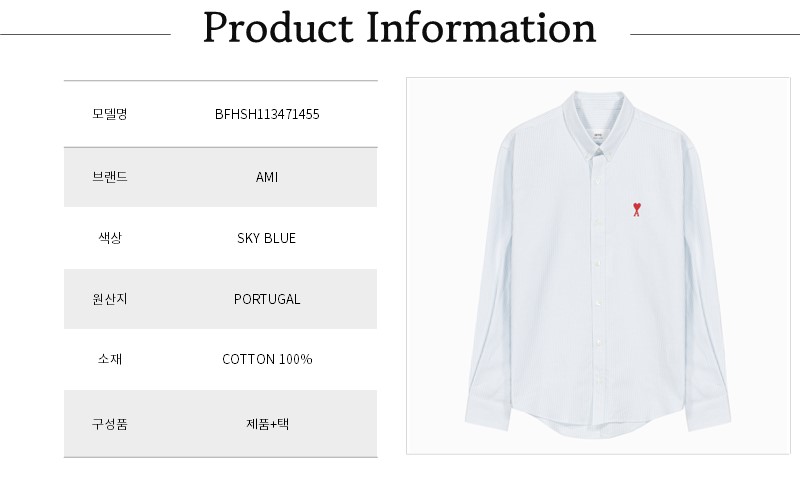
Task: Click the 구성품 label
Action: coord(110,423)
